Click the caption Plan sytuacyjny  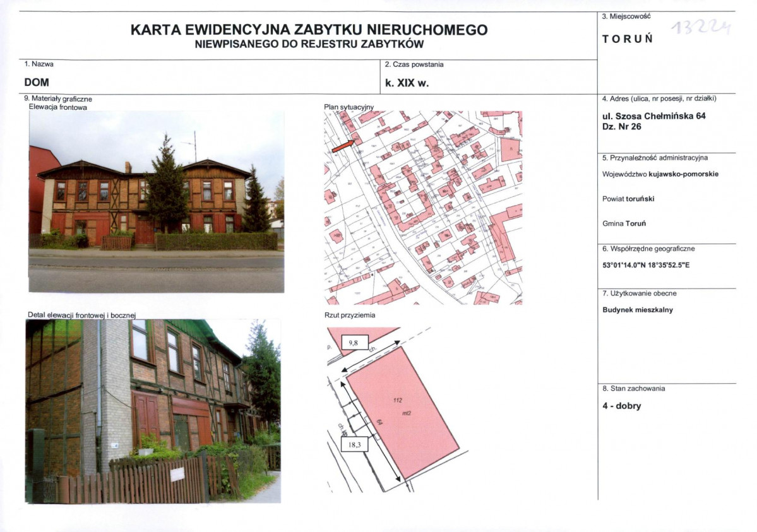coord(349,107)
